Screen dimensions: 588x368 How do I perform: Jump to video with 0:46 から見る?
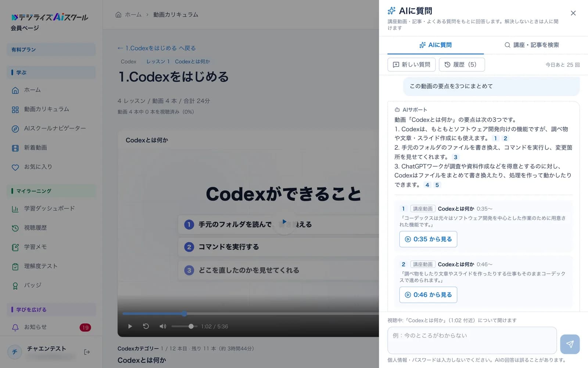click(428, 295)
